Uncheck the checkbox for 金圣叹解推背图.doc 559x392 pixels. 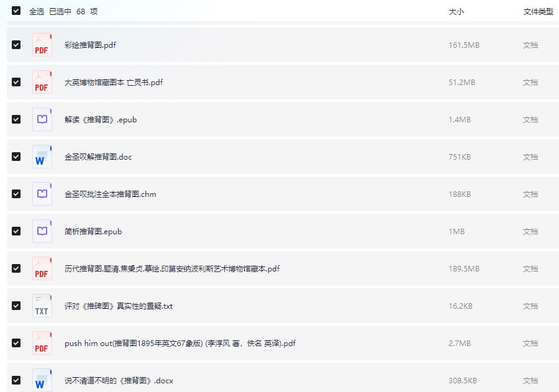[x=16, y=157]
